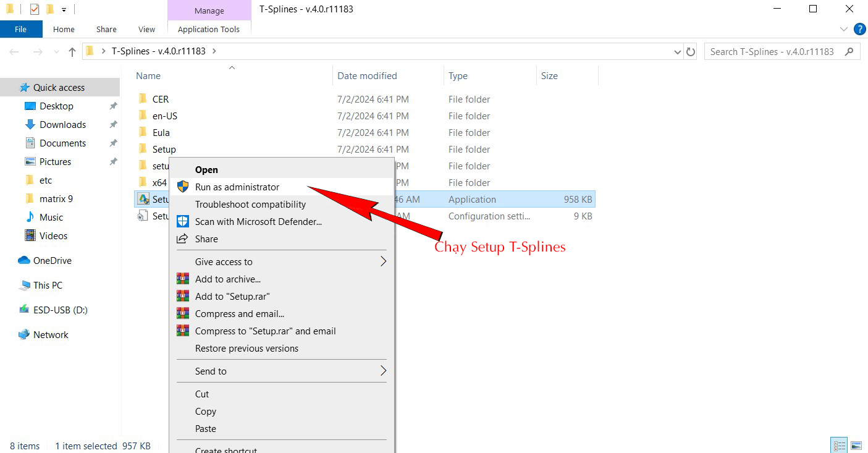
Task: Select the Setup application file icon
Action: [143, 199]
